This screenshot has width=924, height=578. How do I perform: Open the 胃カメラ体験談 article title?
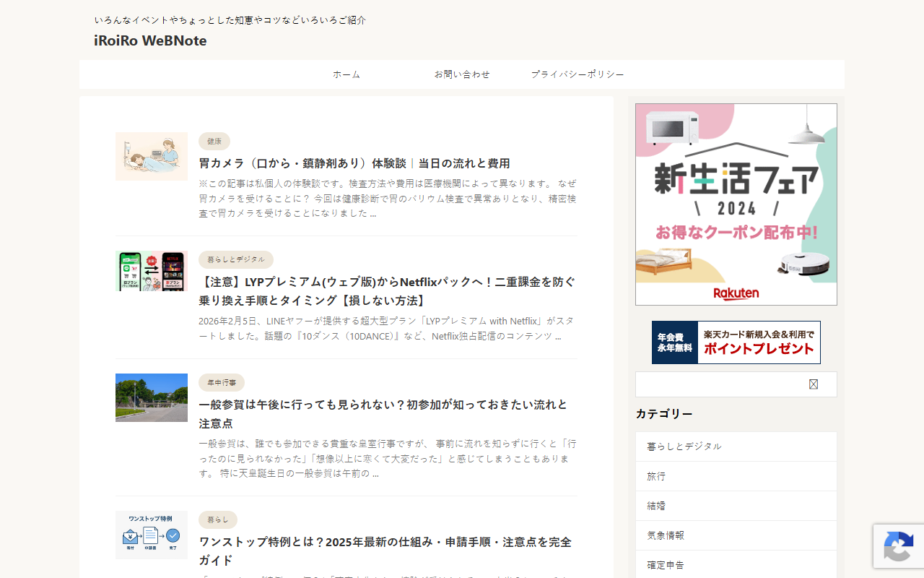[354, 163]
